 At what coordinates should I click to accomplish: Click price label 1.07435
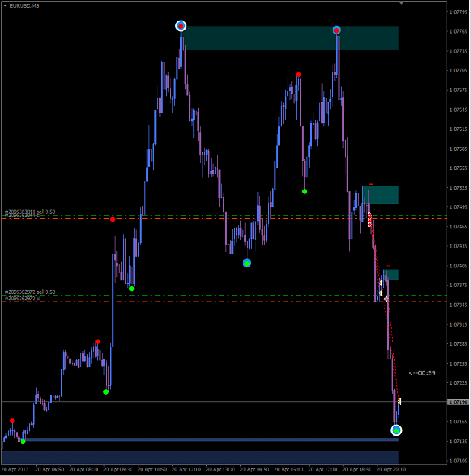(x=459, y=246)
